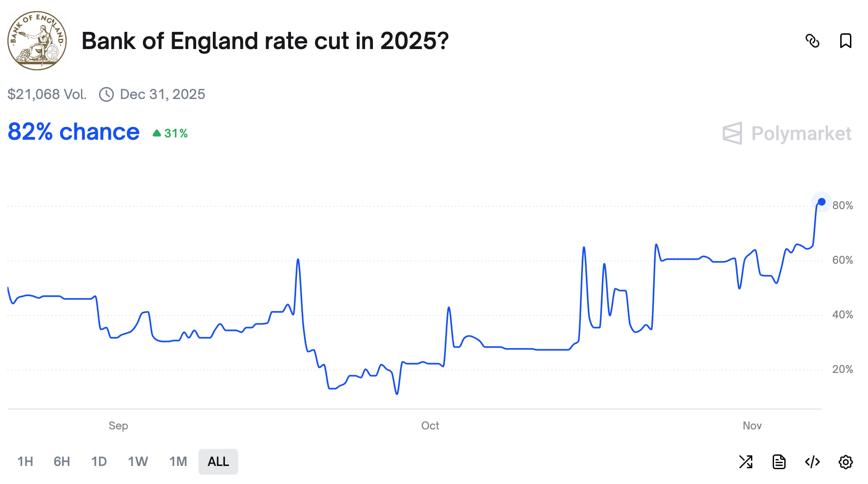Image resolution: width=868 pixels, height=484 pixels.
Task: Select the 1H time range
Action: point(25,461)
